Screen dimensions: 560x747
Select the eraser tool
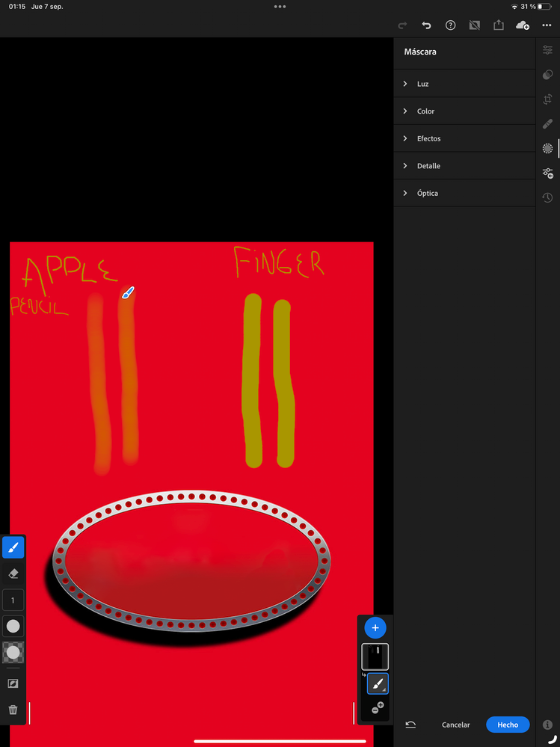[x=13, y=574]
